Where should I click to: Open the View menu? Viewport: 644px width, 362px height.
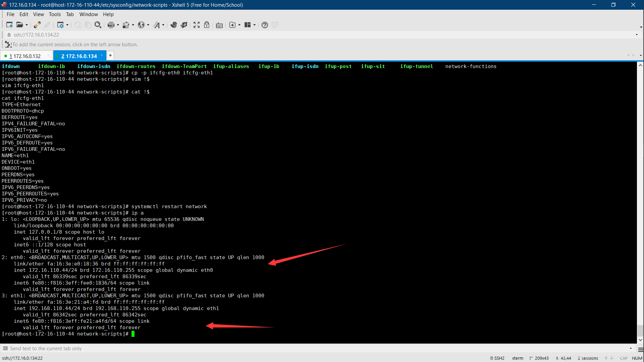pos(39,14)
